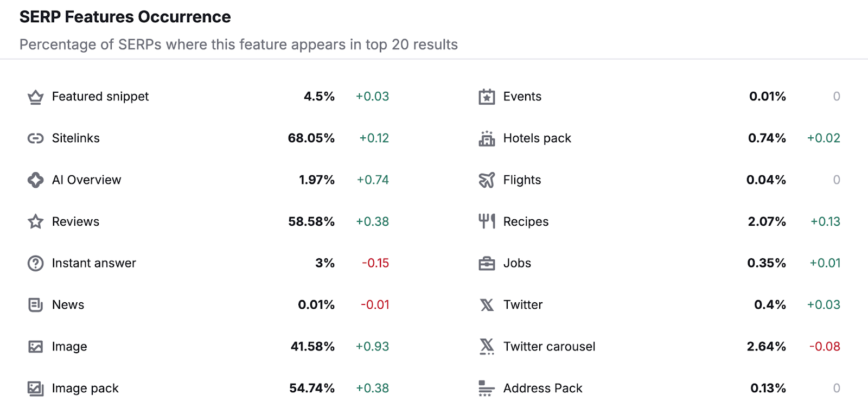Select the SERP Features Occurrence heading

[125, 17]
